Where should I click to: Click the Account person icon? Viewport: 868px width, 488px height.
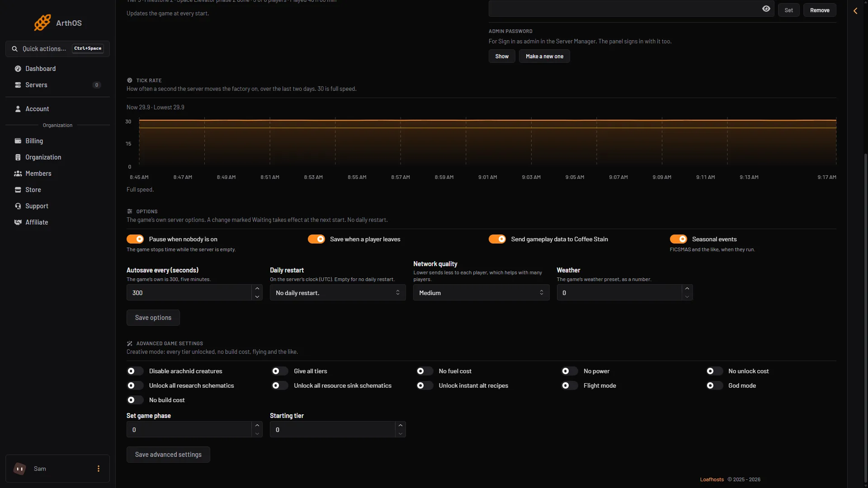click(x=18, y=109)
